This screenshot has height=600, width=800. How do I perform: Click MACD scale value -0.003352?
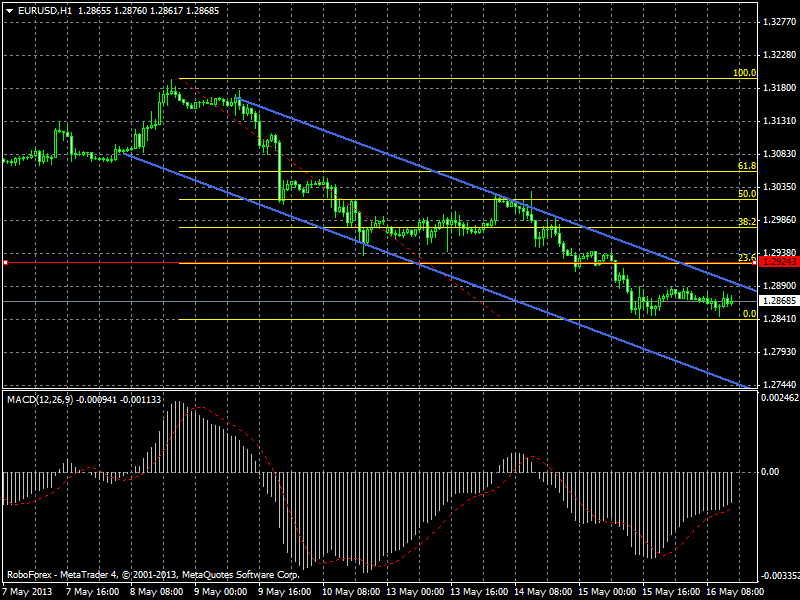pos(779,576)
